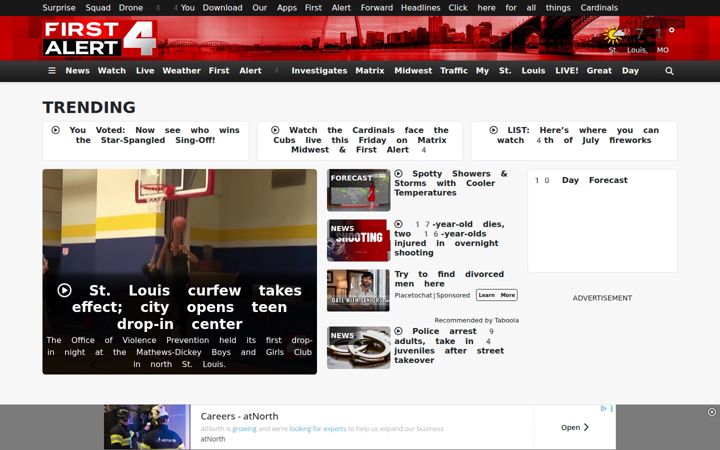The height and width of the screenshot is (450, 720).
Task: Select Weather in the navigation bar
Action: pos(181,71)
